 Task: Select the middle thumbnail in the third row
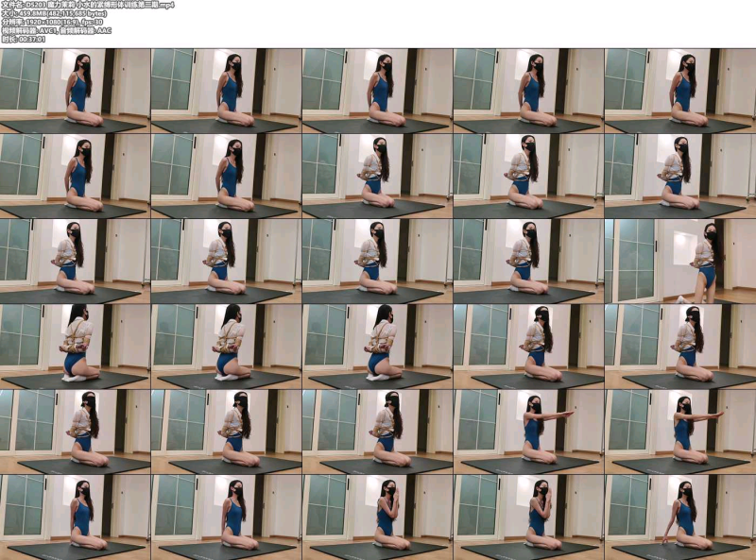point(377,262)
